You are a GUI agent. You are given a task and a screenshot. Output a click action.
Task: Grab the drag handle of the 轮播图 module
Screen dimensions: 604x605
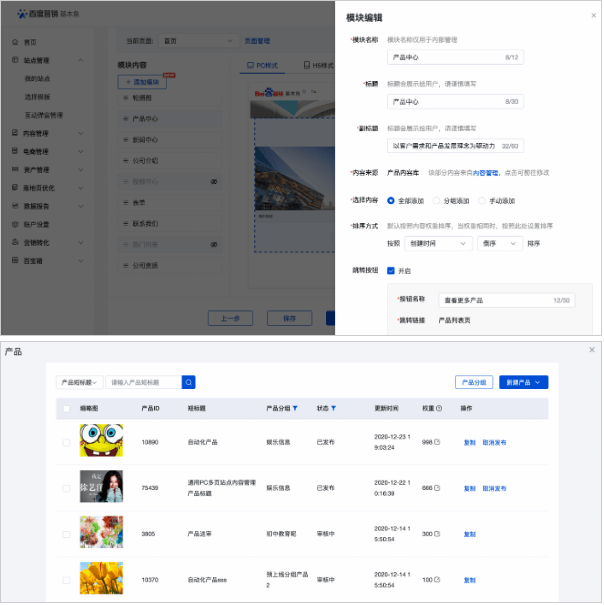[x=125, y=98]
